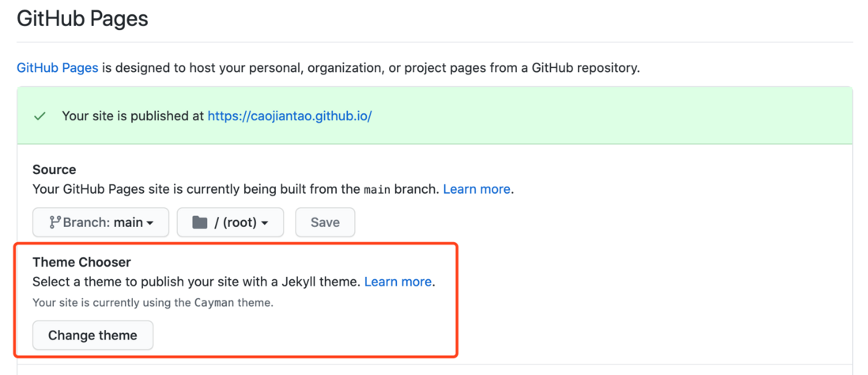This screenshot has height=375, width=868.
Task: Open Learn more link in Source section
Action: tap(477, 189)
